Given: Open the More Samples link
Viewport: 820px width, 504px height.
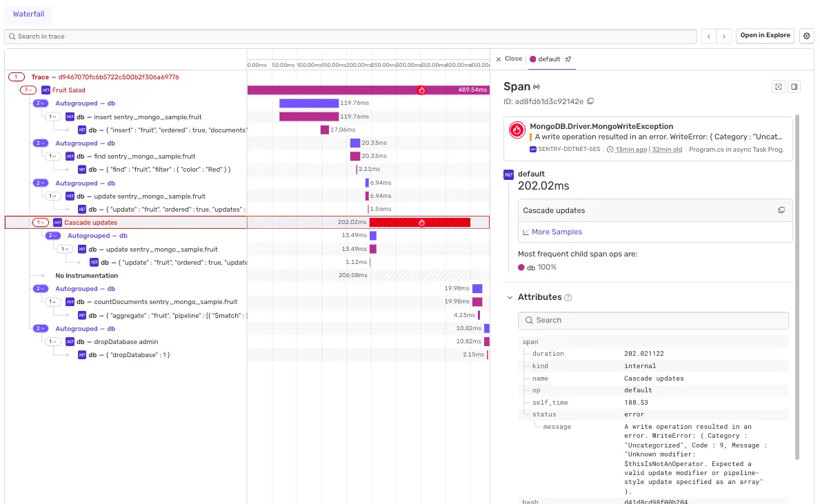Looking at the screenshot, I should point(552,232).
